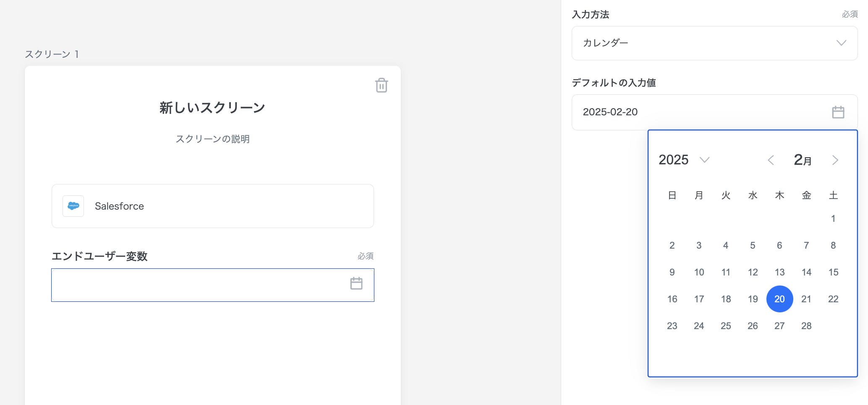868x405 pixels.
Task: Pick February 9 in the calendar
Action: click(672, 272)
